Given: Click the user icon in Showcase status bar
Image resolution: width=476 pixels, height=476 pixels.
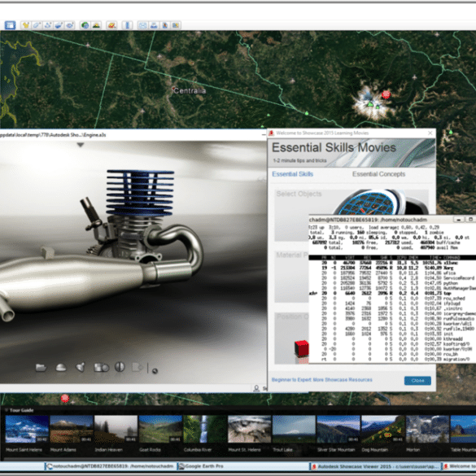Looking at the screenshot, I should (x=256, y=388).
